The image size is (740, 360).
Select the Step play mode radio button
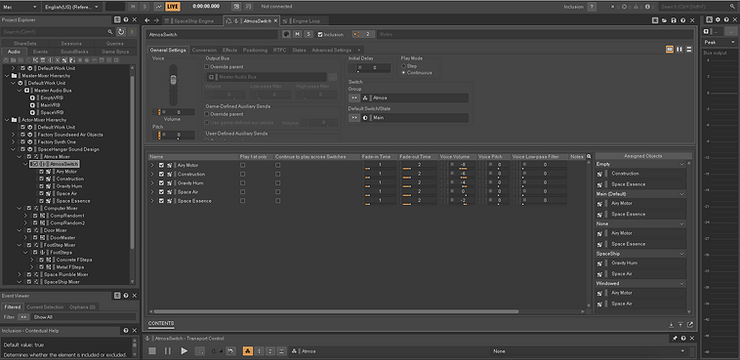(x=403, y=66)
